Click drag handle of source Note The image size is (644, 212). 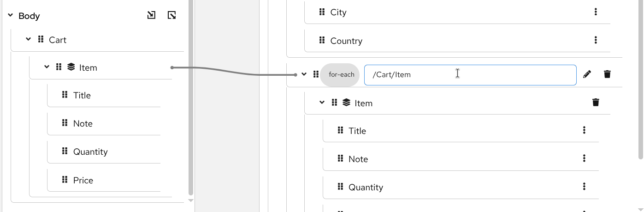click(x=65, y=123)
